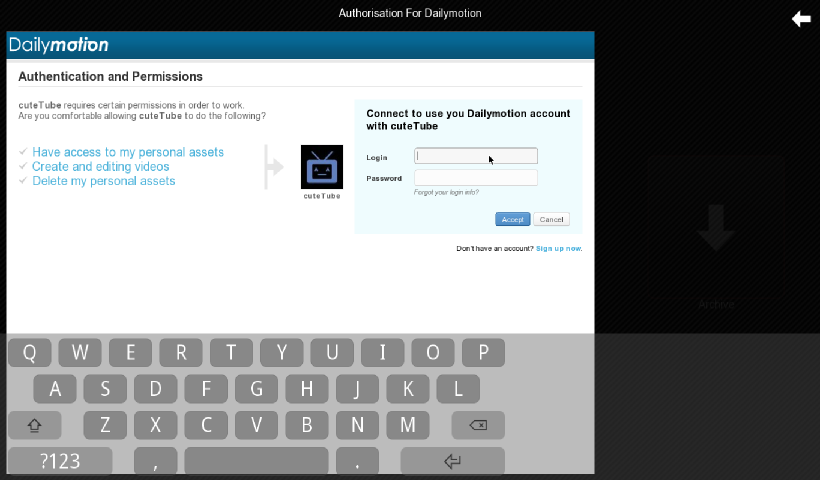Click the cuteTube app icon
Image resolution: width=820 pixels, height=480 pixels.
click(322, 166)
